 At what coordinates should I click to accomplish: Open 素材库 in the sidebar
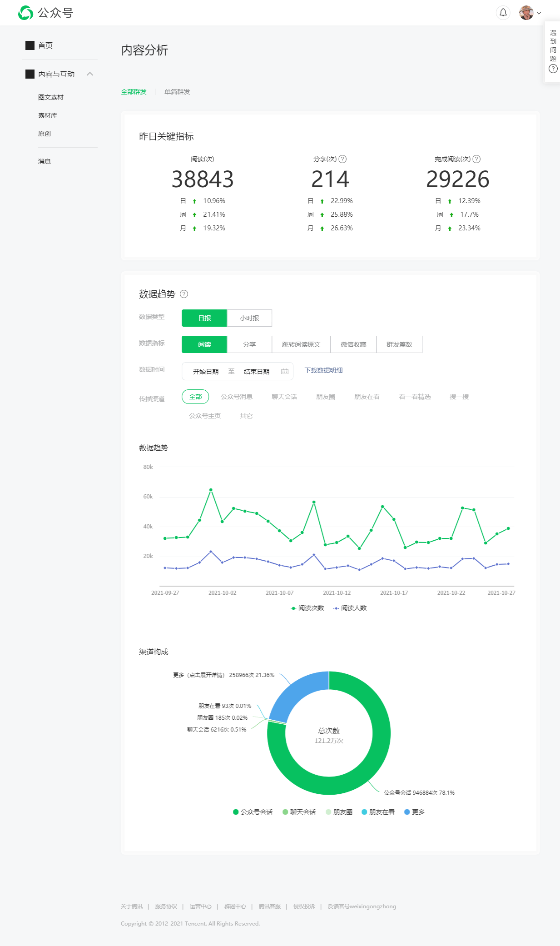point(48,115)
